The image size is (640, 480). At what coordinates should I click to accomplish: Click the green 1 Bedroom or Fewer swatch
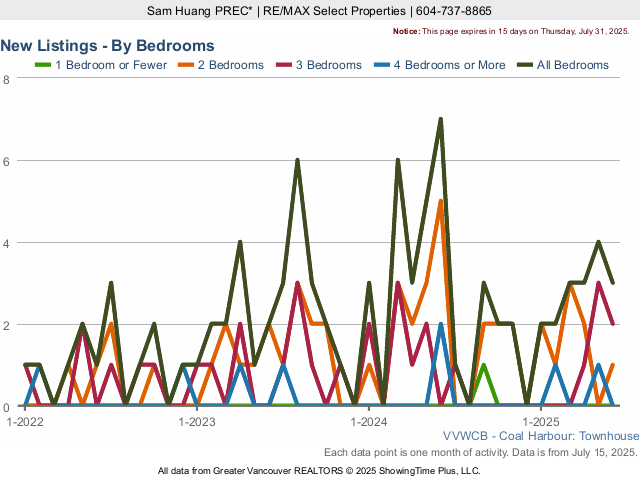[43, 65]
